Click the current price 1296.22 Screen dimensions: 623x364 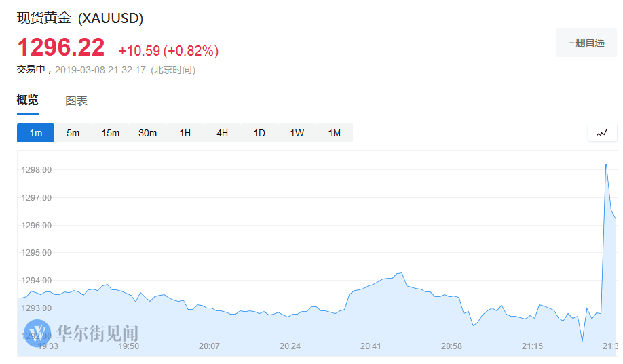pos(61,48)
